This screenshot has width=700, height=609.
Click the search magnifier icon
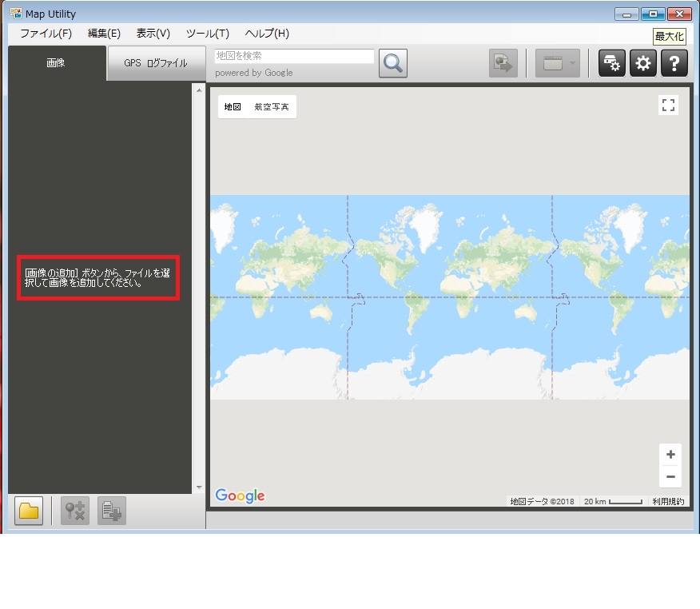(x=392, y=63)
